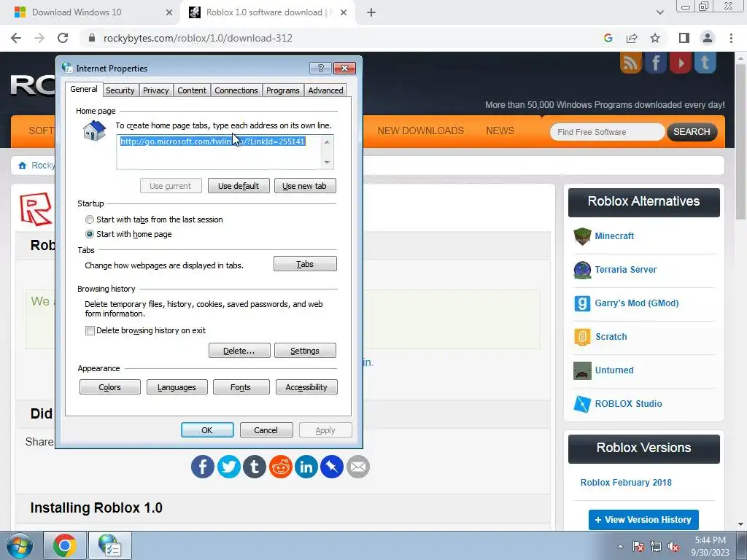The image size is (747, 560).
Task: Click Cancel in Internet Properties
Action: click(266, 430)
